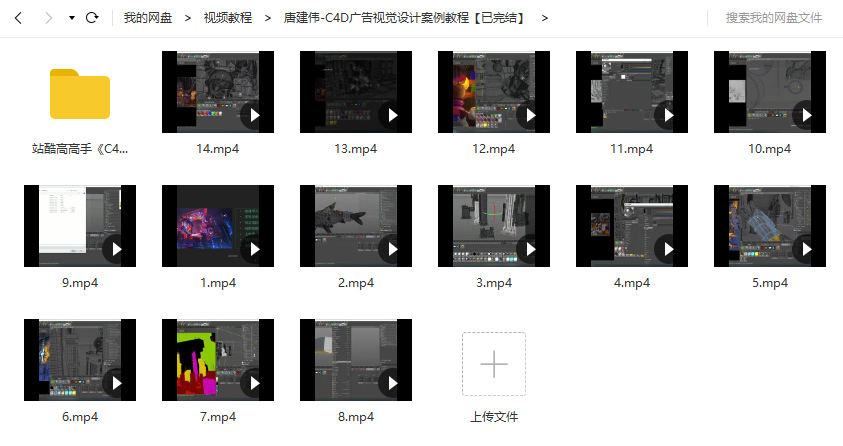Click play icon on 5.mp4
This screenshot has width=843, height=446.
point(806,249)
